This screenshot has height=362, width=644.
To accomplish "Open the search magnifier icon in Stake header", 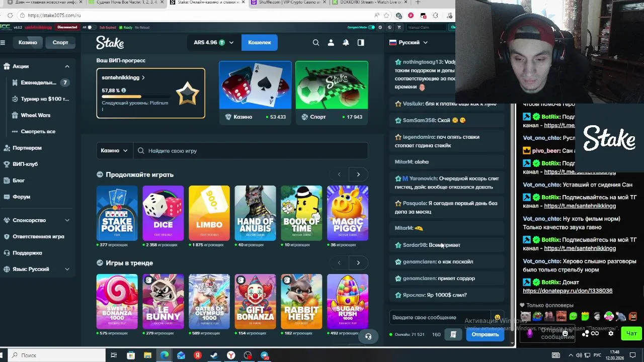I will tap(316, 43).
